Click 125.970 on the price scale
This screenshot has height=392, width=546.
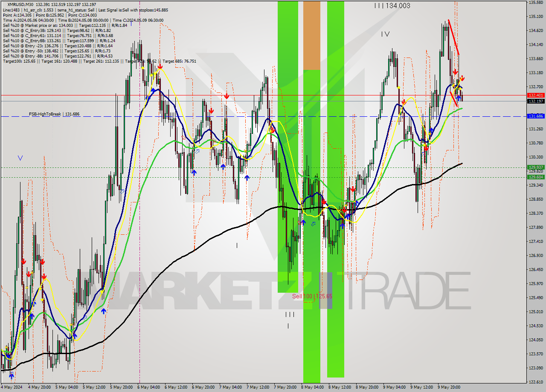click(536, 284)
